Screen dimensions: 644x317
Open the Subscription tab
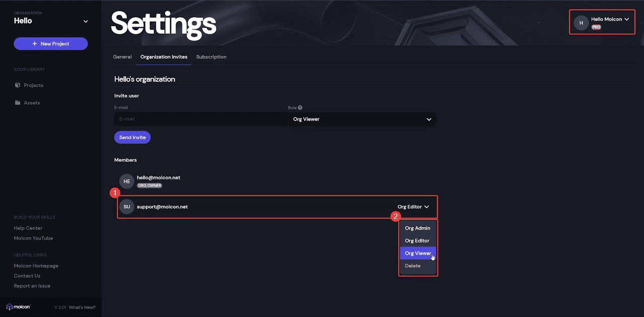point(211,57)
